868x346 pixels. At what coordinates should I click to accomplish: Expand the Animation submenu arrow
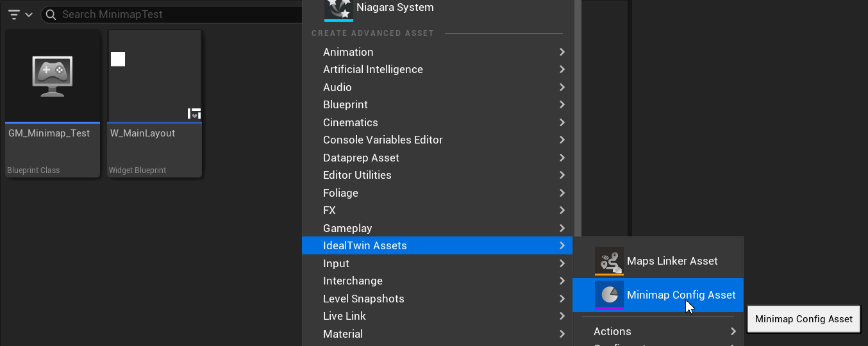coord(562,52)
